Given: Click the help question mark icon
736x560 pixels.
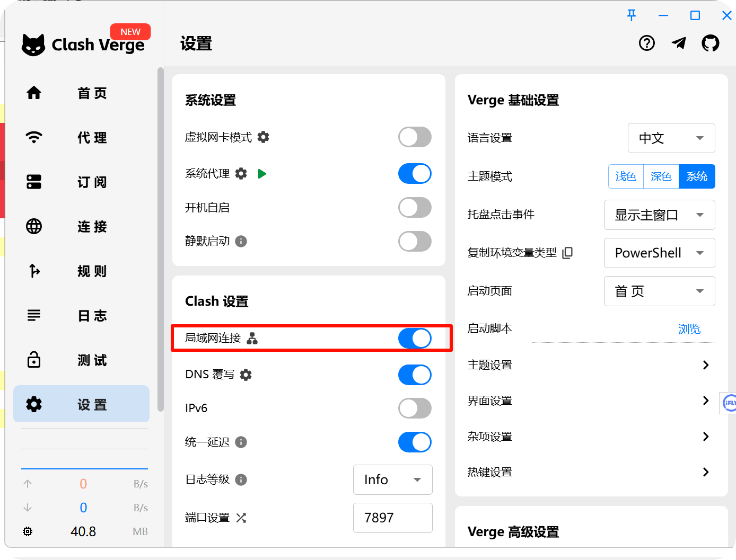Looking at the screenshot, I should [x=646, y=43].
